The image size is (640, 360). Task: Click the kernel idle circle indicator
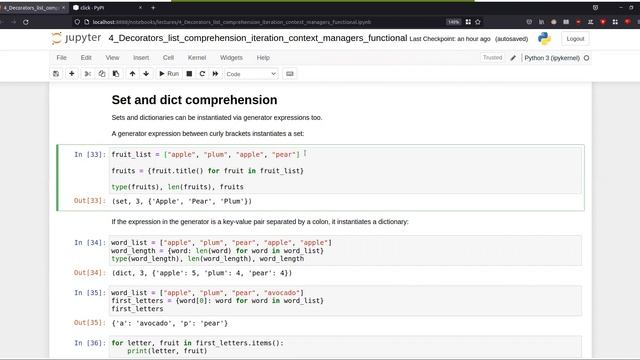(587, 58)
